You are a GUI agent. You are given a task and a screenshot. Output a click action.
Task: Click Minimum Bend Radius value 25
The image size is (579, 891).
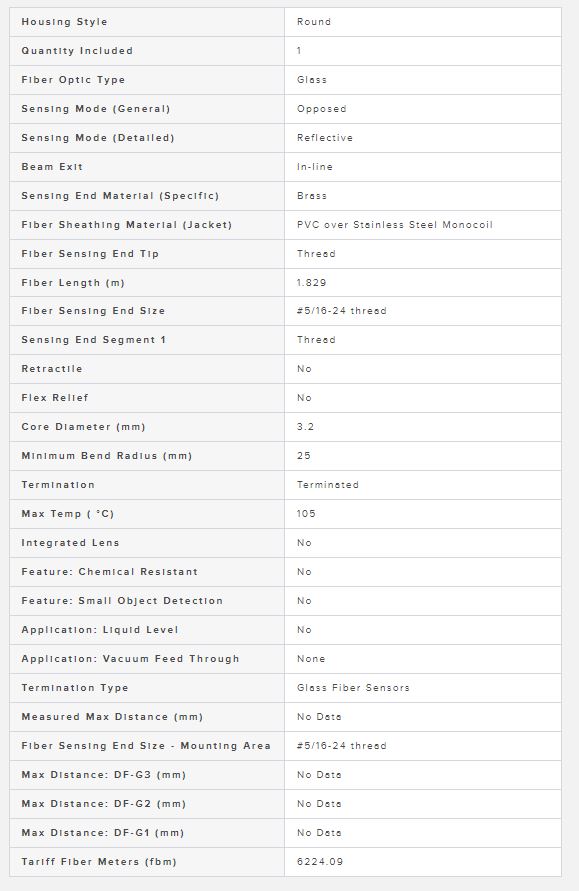click(303, 456)
